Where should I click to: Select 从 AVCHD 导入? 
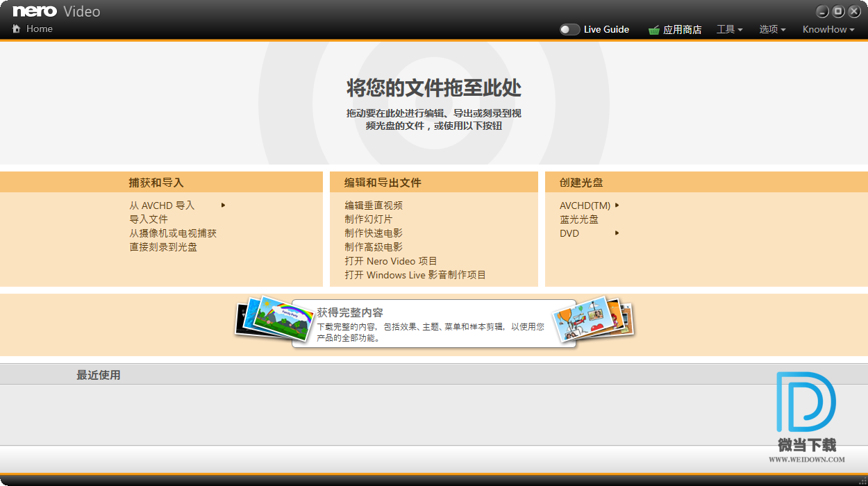pos(162,206)
